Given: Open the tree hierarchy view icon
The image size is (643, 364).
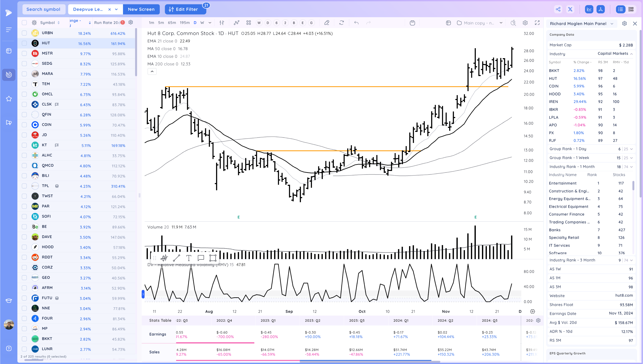Looking at the screenshot, I should tap(601, 9).
